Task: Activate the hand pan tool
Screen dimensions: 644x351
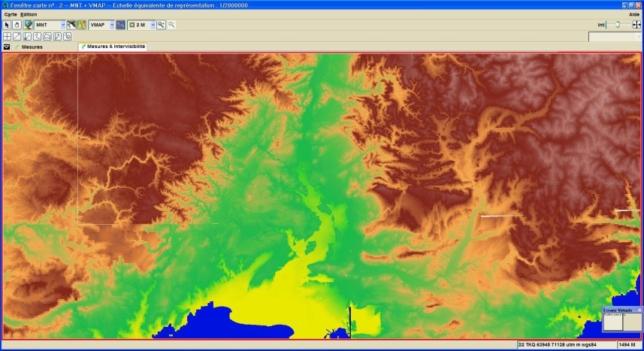Action: (x=17, y=25)
